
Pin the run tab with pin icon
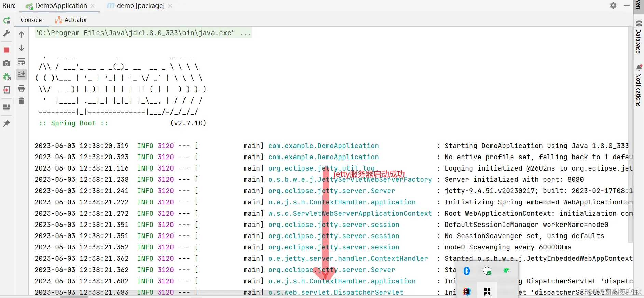click(x=6, y=123)
